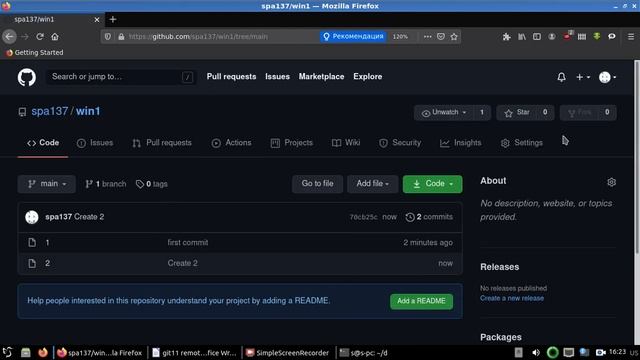Viewport: 640px width, 360px height.
Task: Open tracking protection shield icon
Action: (x=108, y=36)
